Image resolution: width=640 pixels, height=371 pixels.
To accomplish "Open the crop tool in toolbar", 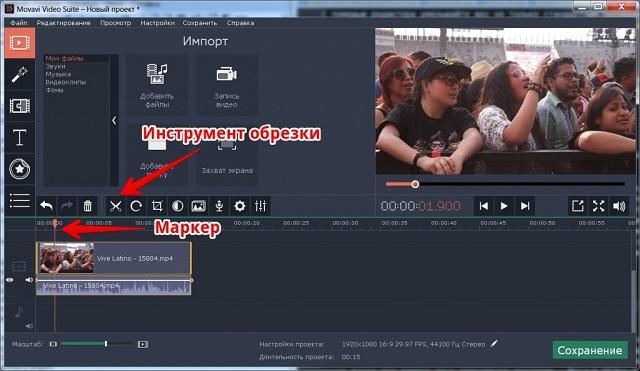I will pos(157,206).
